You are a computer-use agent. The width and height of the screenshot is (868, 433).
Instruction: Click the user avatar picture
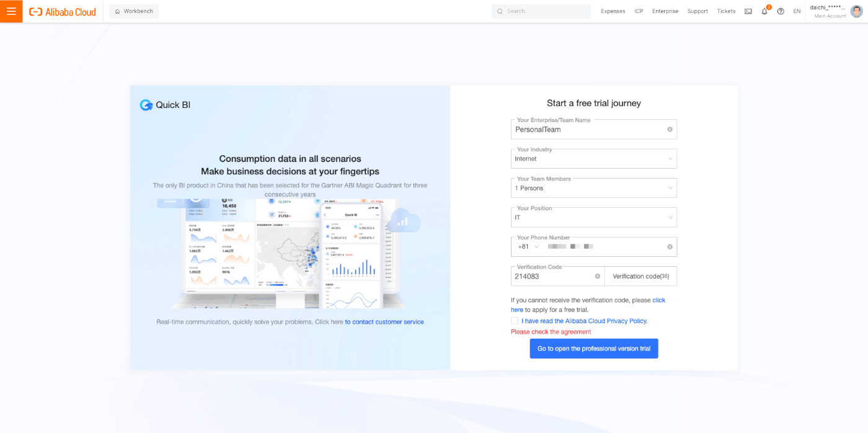[856, 11]
